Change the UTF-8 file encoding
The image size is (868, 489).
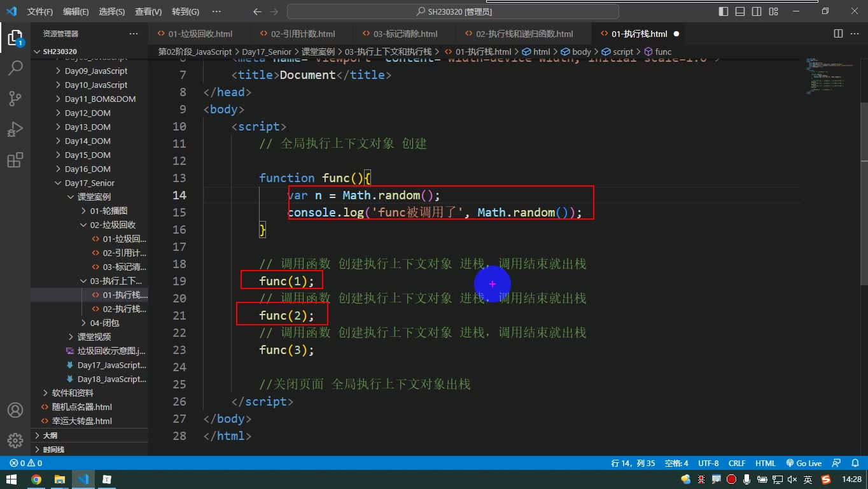pos(708,464)
